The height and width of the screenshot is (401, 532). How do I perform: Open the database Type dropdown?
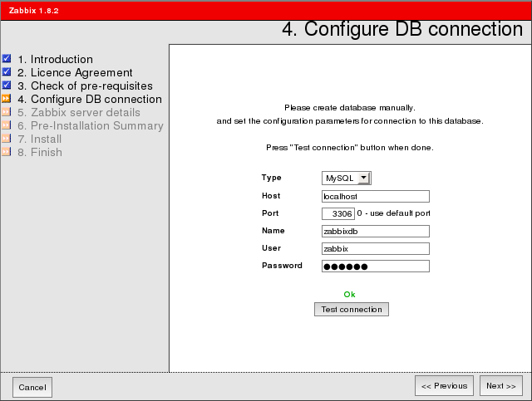347,178
